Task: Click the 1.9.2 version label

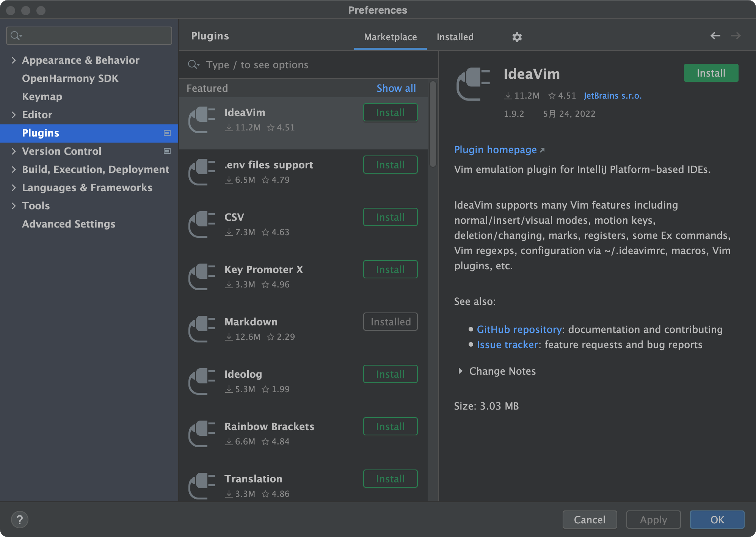Action: point(514,114)
